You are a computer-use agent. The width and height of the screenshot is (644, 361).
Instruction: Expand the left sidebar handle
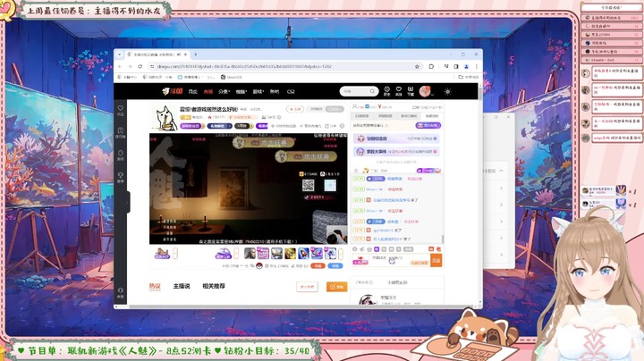(x=128, y=202)
